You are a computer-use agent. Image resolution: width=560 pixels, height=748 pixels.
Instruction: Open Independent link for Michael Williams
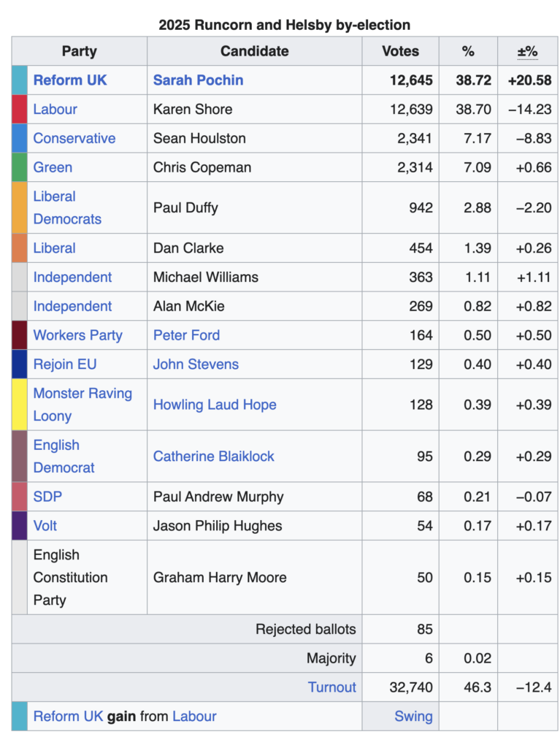[x=72, y=277]
